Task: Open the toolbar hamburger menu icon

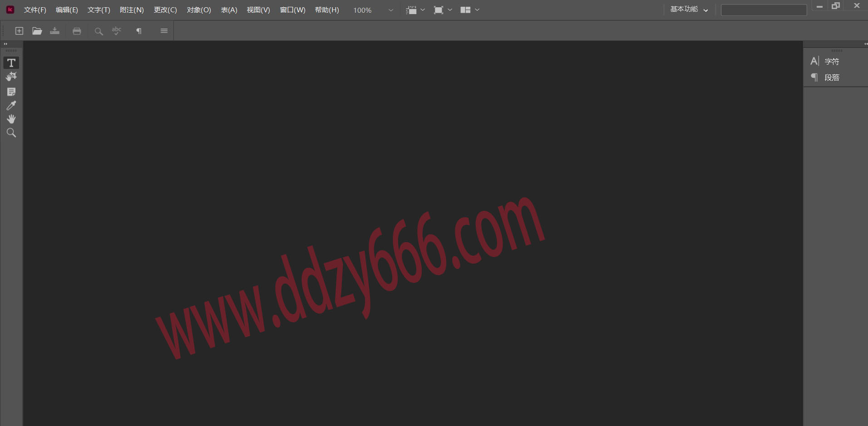Action: click(x=164, y=31)
